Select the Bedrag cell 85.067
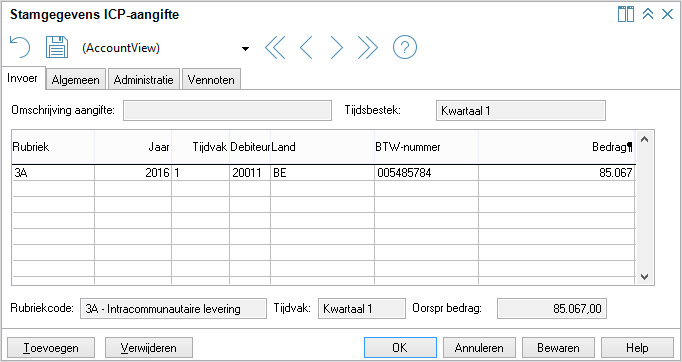 click(557, 173)
